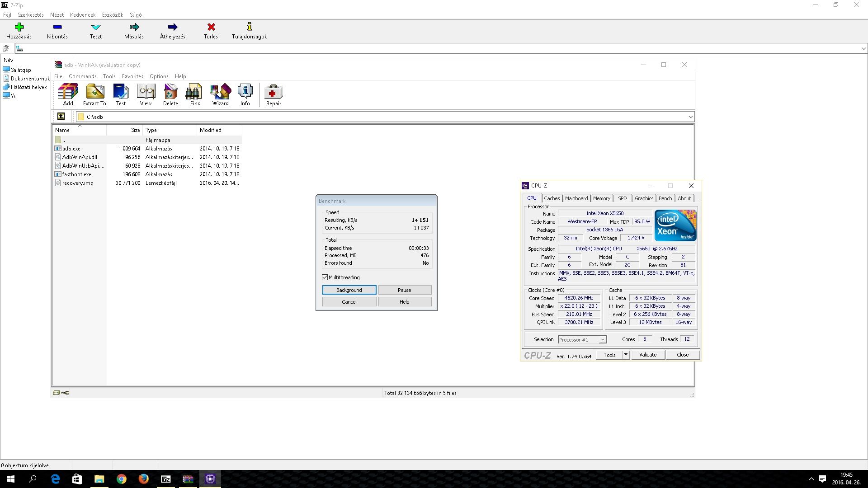Click WinRAR up one level icon
The image size is (868, 488).
[x=61, y=117]
